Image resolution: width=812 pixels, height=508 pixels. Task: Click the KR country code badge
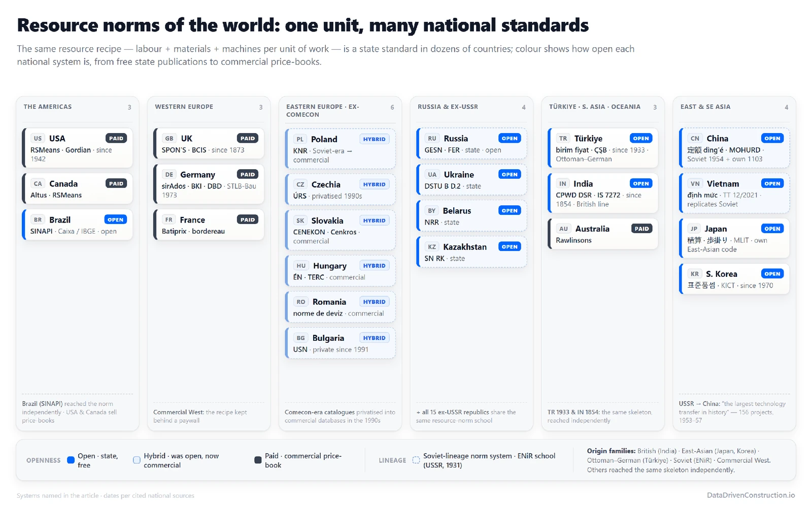pyautogui.click(x=695, y=274)
